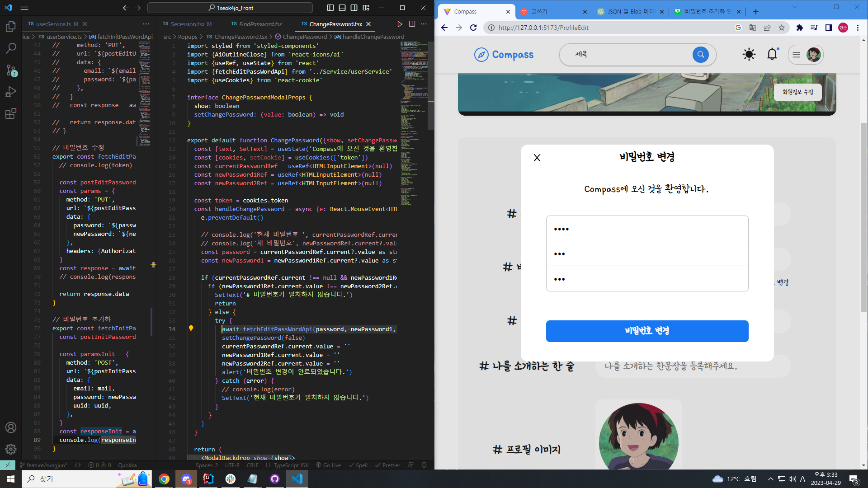Open the Explorer view in activity bar
868x488 pixels.
[10, 27]
